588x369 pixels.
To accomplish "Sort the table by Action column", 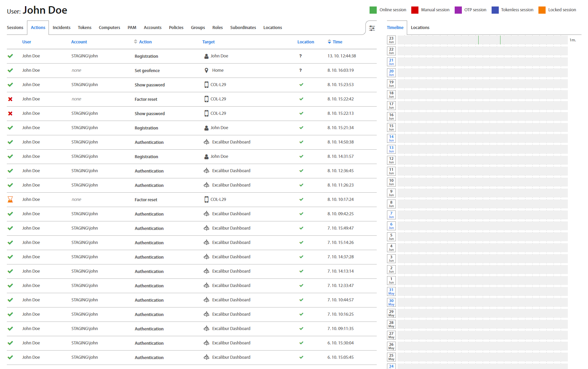I will coord(145,42).
